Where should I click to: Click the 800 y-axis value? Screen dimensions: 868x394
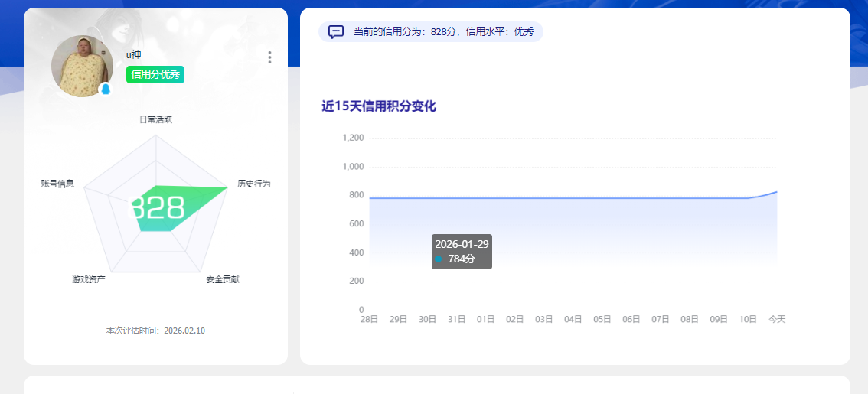[357, 195]
